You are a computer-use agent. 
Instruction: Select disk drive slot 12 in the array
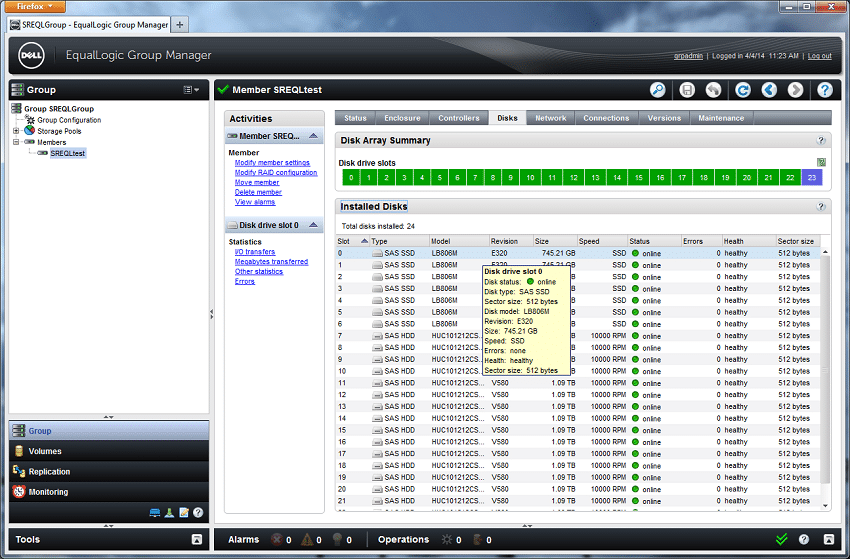click(x=574, y=177)
